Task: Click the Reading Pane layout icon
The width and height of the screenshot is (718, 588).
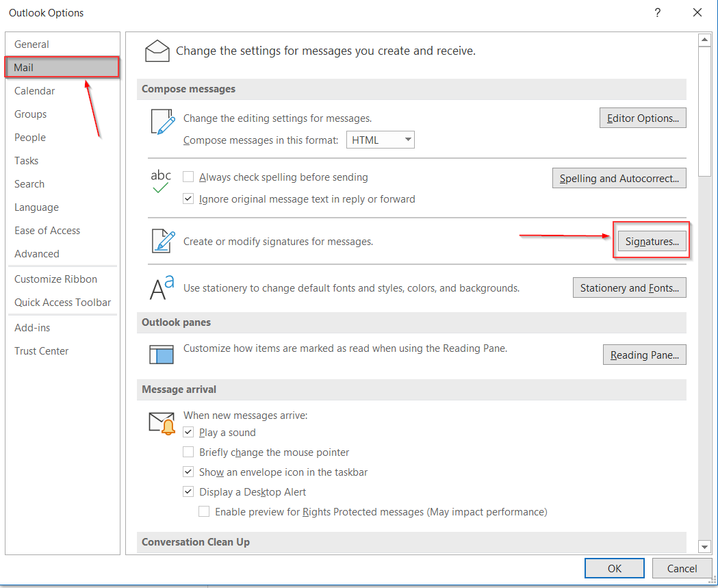Action: (162, 355)
